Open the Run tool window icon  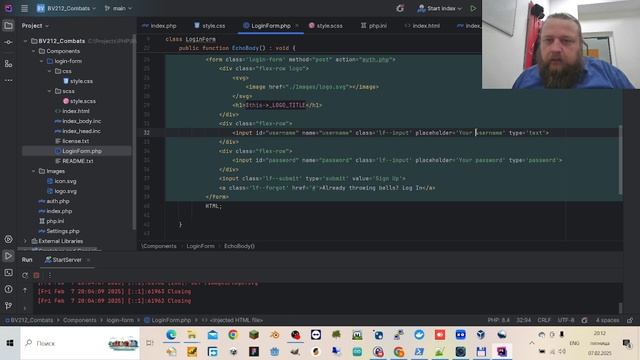pos(8,256)
